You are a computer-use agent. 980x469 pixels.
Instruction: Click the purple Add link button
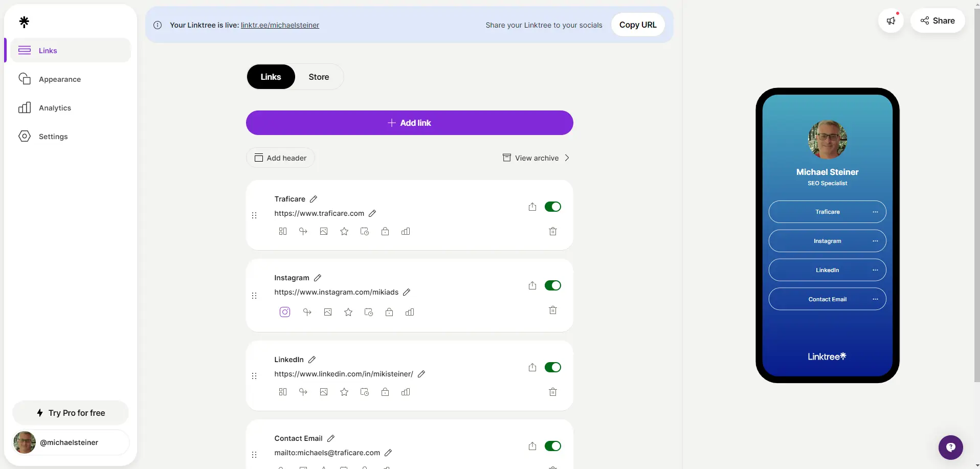coord(409,123)
